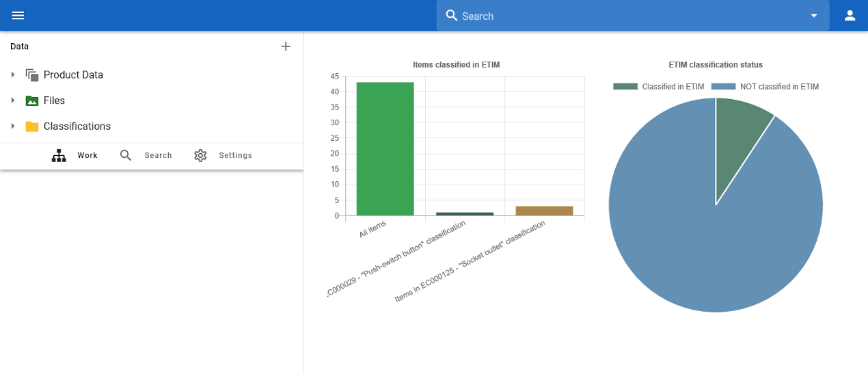The height and width of the screenshot is (374, 868).
Task: Click the user account icon
Action: [x=850, y=16]
